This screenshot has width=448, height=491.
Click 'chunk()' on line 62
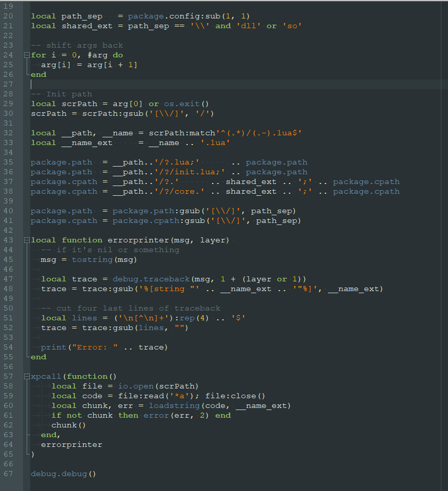pyautogui.click(x=69, y=425)
